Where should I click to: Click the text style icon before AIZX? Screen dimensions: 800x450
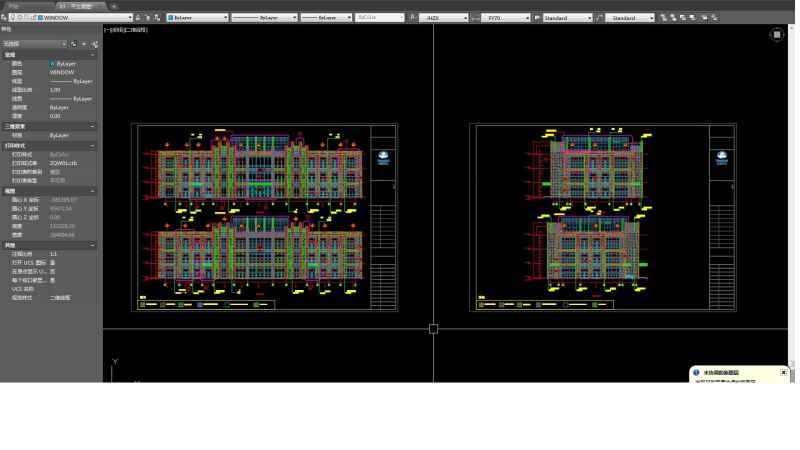pos(412,18)
